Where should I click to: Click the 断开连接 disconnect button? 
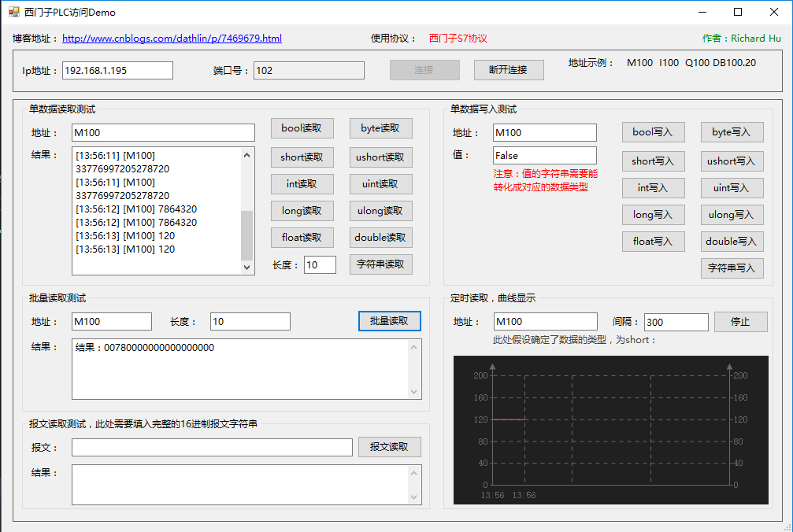509,69
